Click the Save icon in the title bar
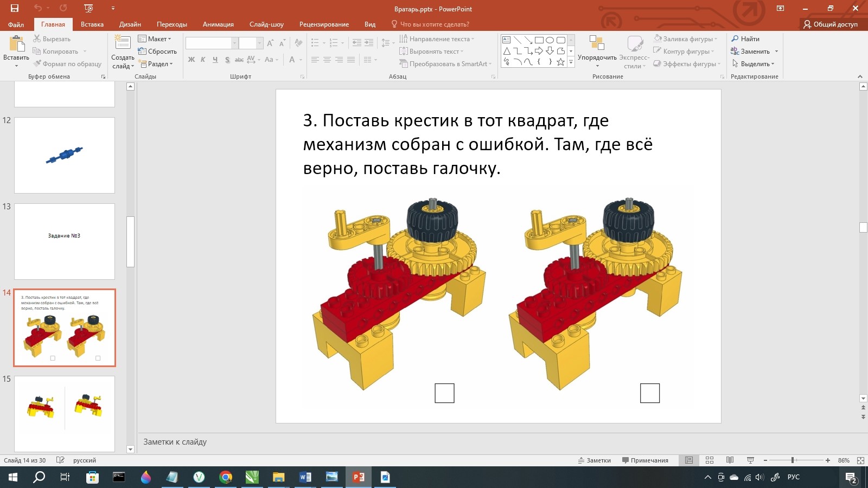The height and width of the screenshot is (488, 868). [15, 8]
